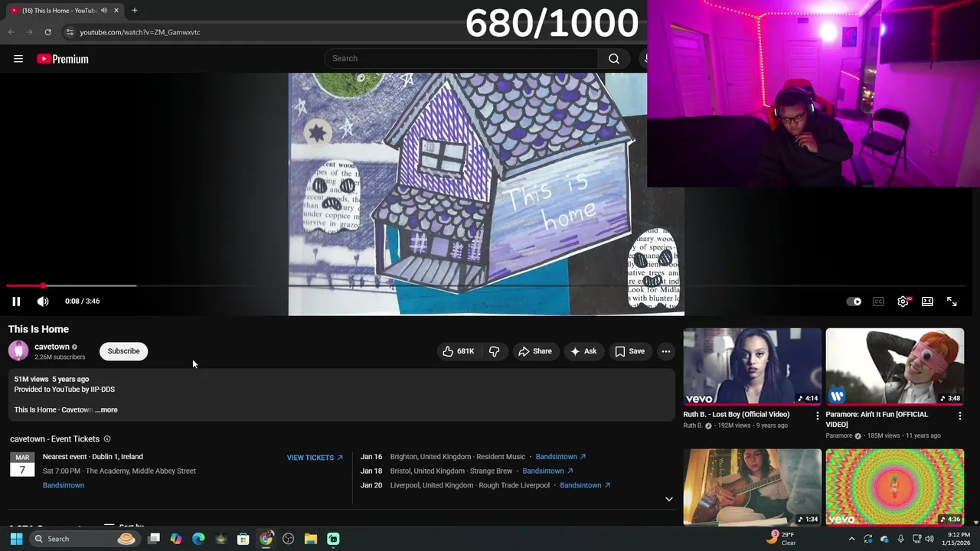Image resolution: width=980 pixels, height=551 pixels.
Task: Save the video to a playlist
Action: (x=629, y=351)
